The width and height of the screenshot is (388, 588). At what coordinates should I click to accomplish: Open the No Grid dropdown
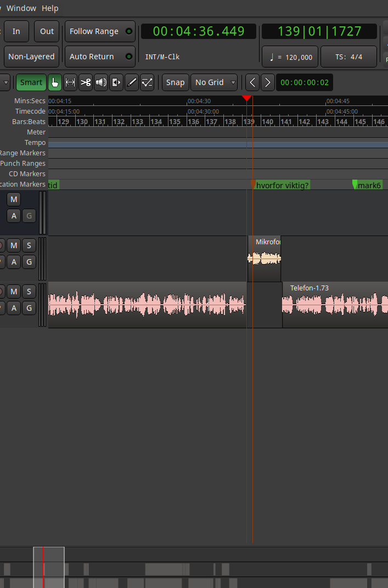pyautogui.click(x=214, y=82)
